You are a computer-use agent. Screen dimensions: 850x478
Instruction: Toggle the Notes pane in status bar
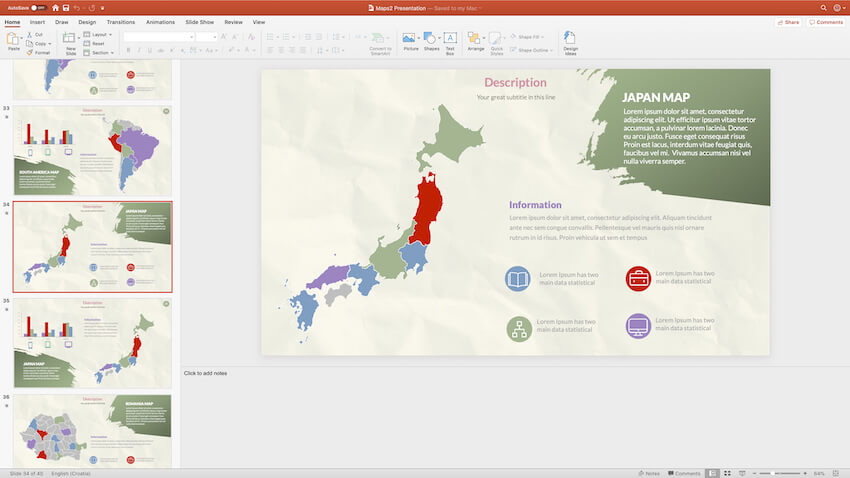(x=648, y=473)
